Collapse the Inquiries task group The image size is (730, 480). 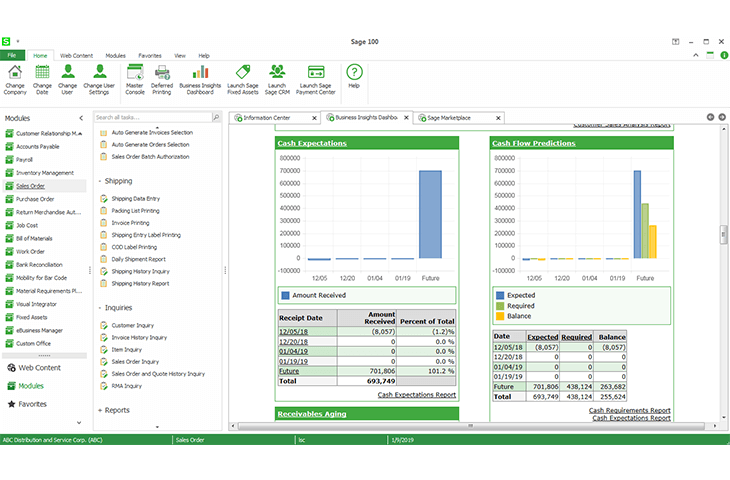pos(99,308)
